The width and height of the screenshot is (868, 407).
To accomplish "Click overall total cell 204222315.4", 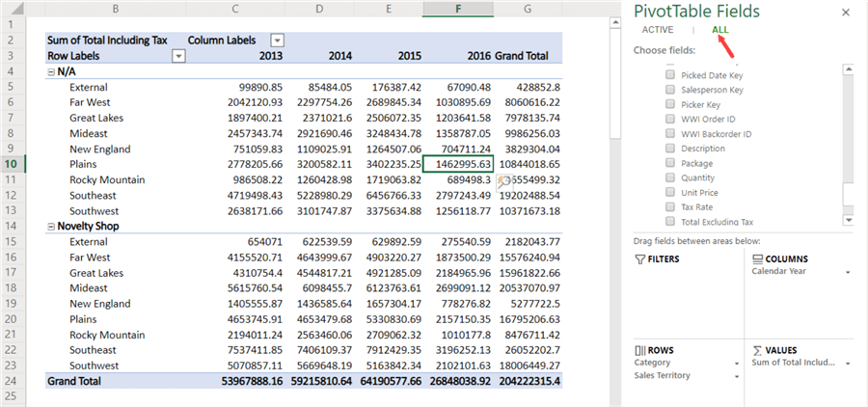I will click(529, 382).
